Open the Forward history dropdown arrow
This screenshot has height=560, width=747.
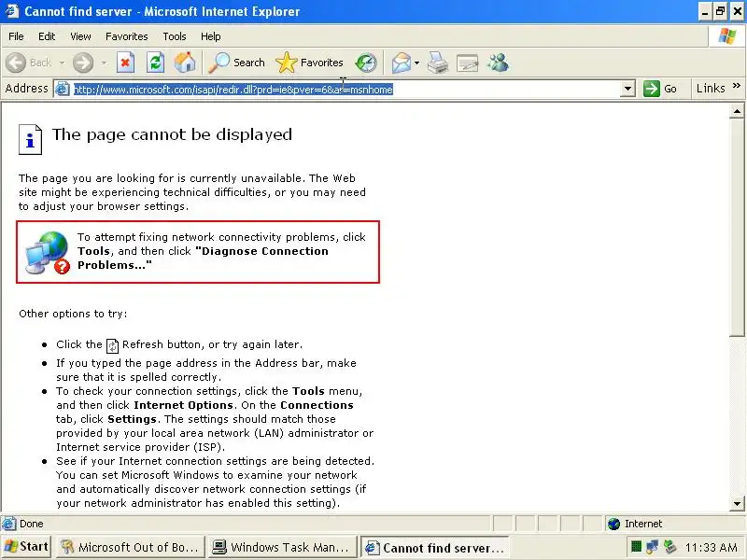(x=104, y=63)
